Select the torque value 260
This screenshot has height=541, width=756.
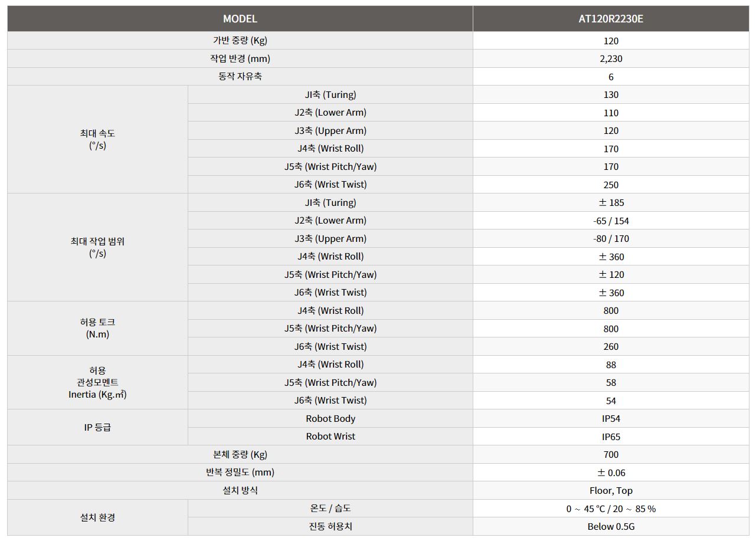click(611, 347)
